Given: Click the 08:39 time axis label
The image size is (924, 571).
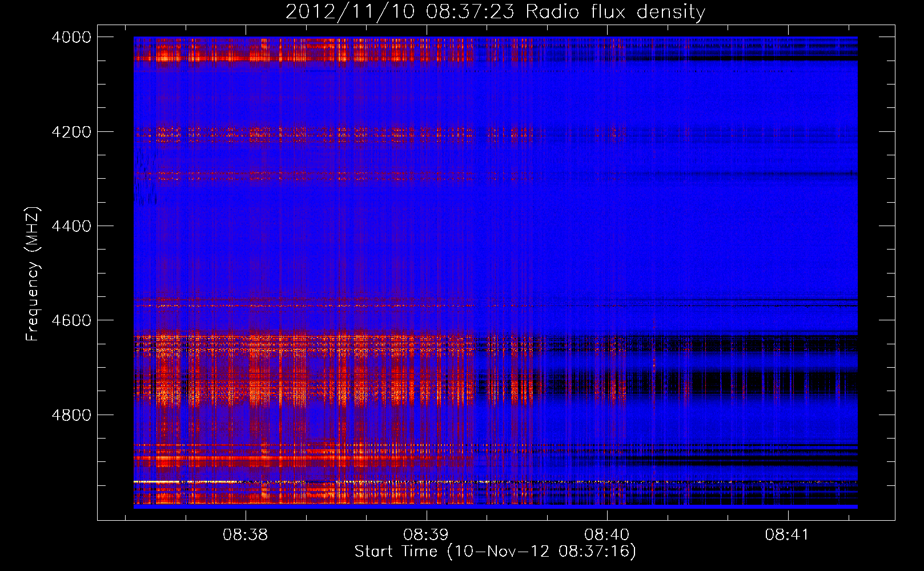Looking at the screenshot, I should [426, 535].
